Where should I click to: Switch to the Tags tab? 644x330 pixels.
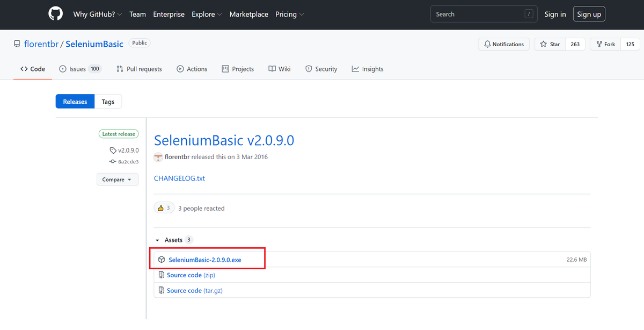click(x=108, y=102)
